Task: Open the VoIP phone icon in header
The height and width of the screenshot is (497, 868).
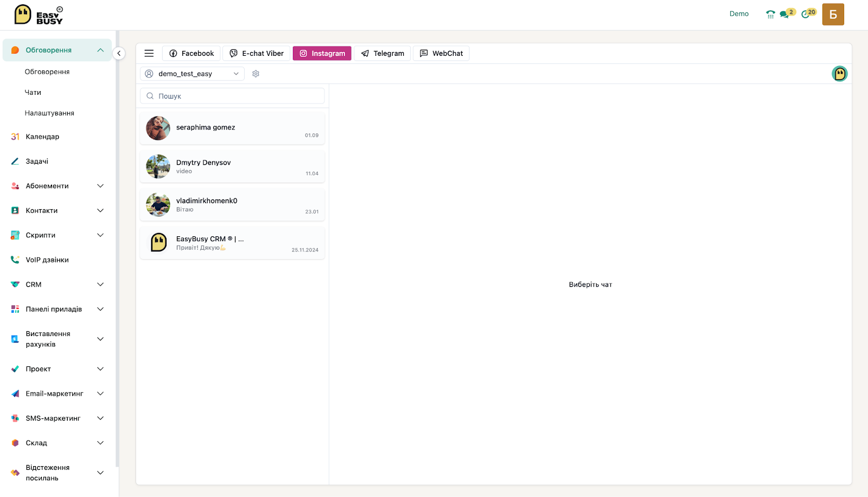Action: tap(770, 14)
